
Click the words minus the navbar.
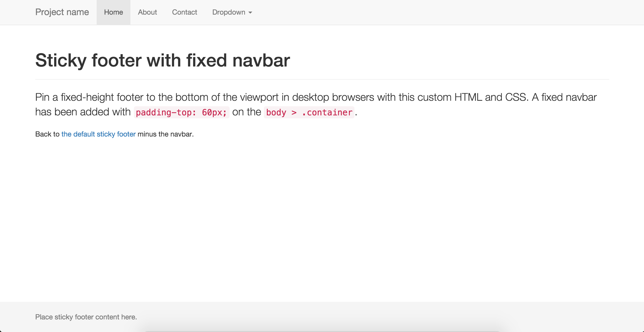pos(165,134)
